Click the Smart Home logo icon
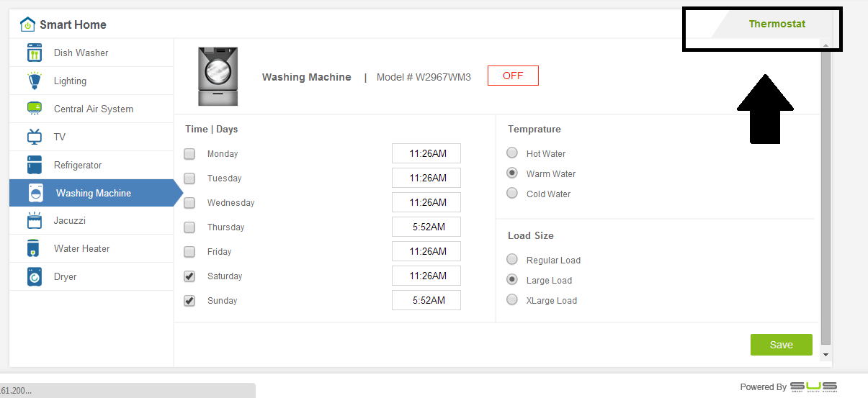This screenshot has height=398, width=868. [27, 24]
